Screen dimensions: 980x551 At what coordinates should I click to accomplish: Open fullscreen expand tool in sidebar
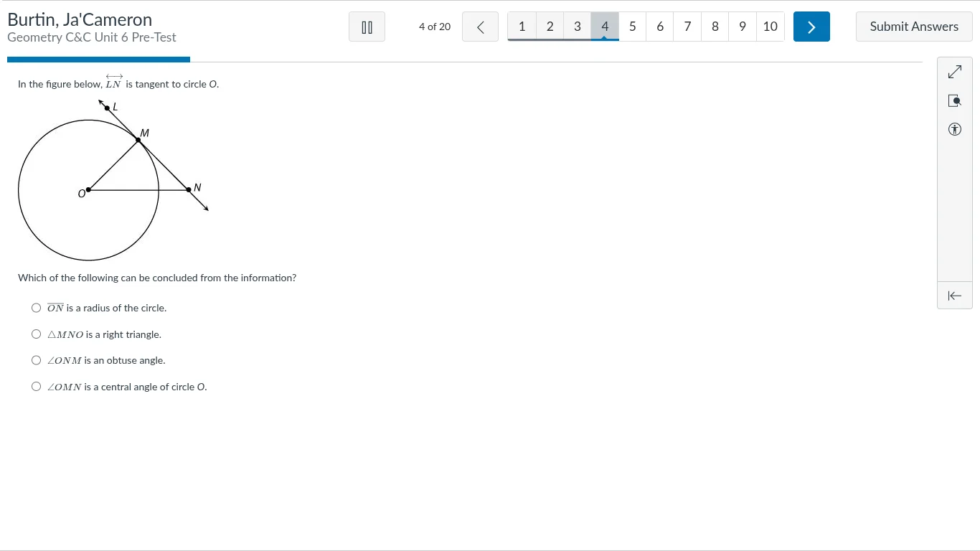click(x=954, y=72)
